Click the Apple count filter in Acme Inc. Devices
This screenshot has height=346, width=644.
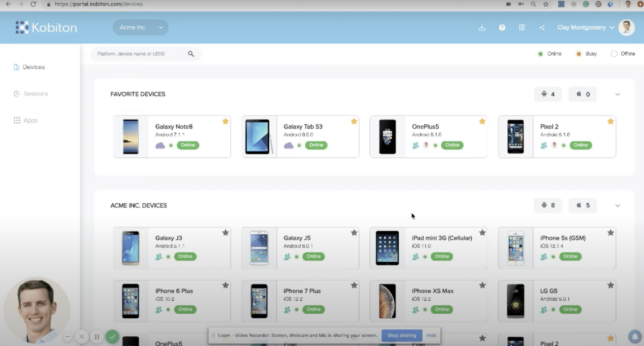pos(583,205)
